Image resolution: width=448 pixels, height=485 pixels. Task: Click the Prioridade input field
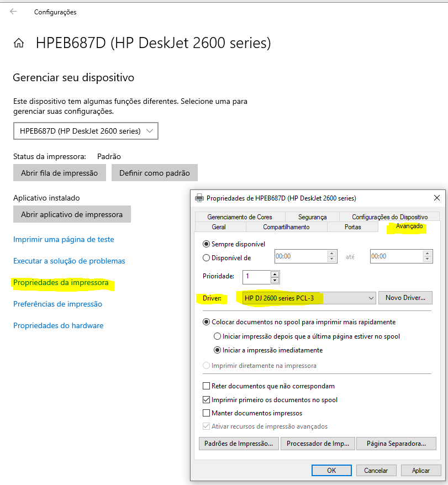click(257, 277)
